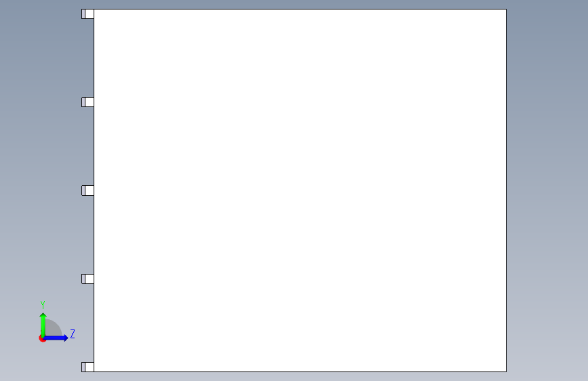This screenshot has height=381, width=588.
Task: Select the fourth tab from the top
Action: [x=87, y=279]
